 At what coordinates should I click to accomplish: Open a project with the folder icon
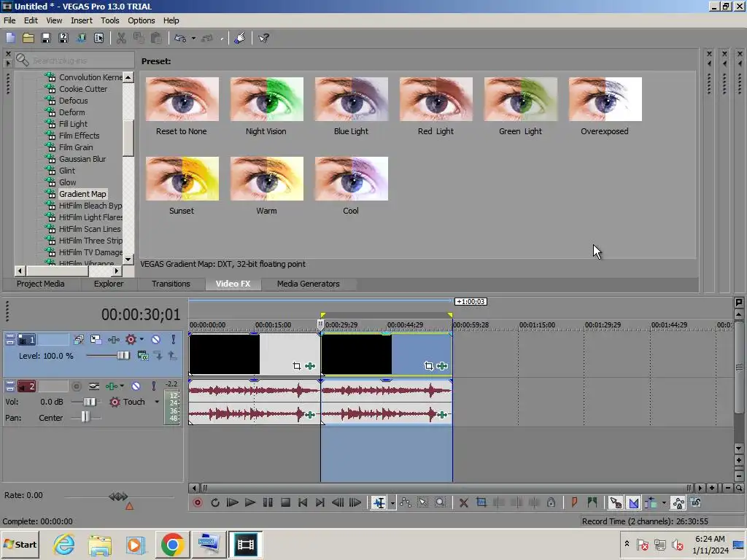point(28,38)
